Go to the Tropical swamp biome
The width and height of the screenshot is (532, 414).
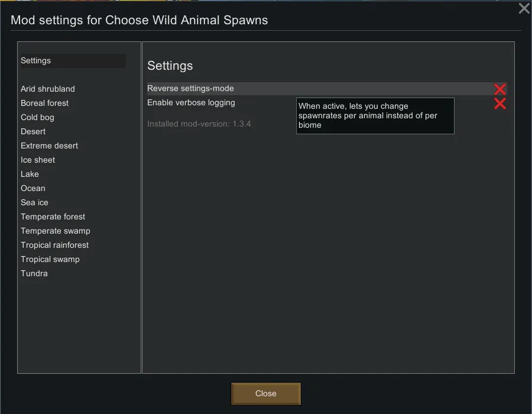50,260
